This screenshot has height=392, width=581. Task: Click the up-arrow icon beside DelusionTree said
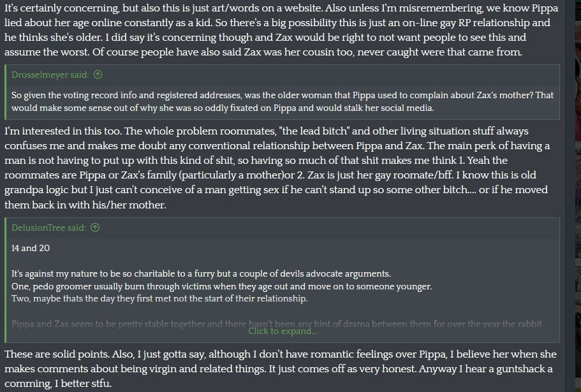click(95, 228)
